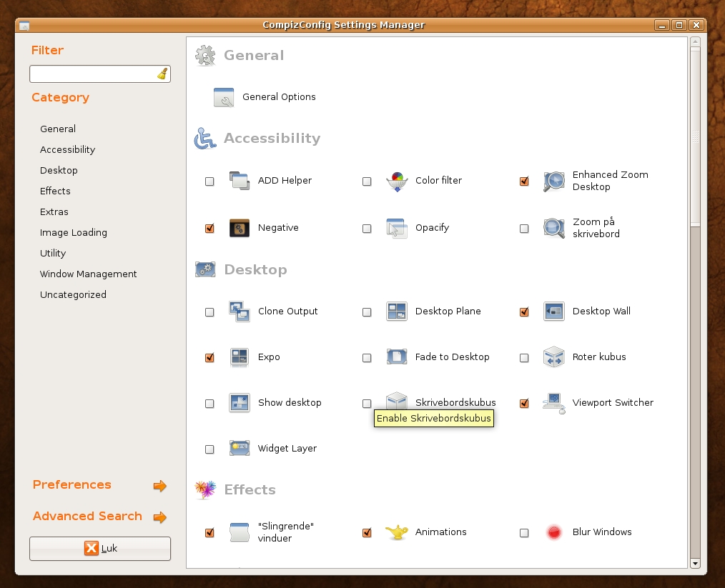Viewport: 725px width, 588px height.
Task: Clear the filter with the broom icon
Action: point(162,74)
